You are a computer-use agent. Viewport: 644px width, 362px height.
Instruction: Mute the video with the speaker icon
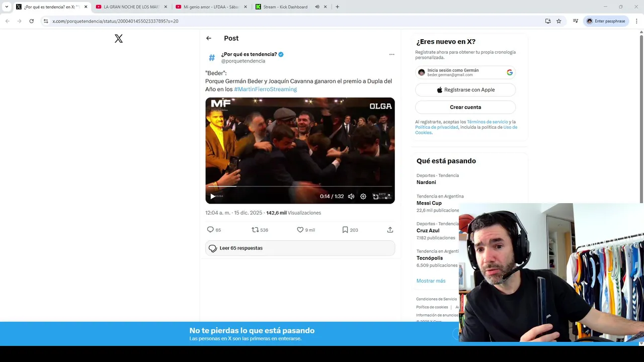pos(351,197)
